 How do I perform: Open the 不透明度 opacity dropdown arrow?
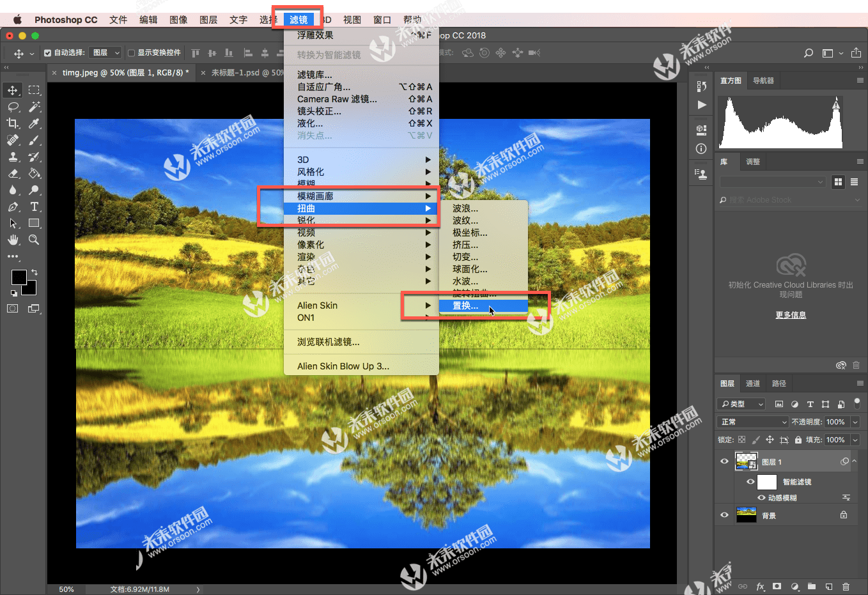(855, 422)
